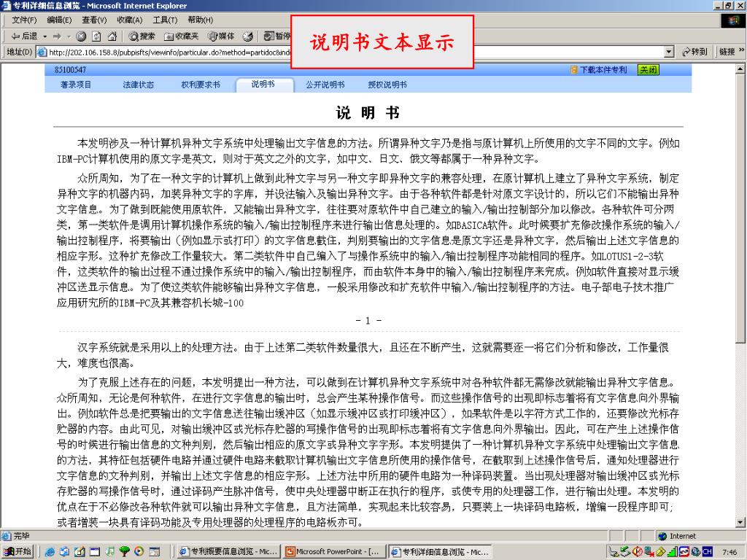This screenshot has width=747, height=560.
Task: Click the vertical scrollbar thumb
Action: coord(740,208)
